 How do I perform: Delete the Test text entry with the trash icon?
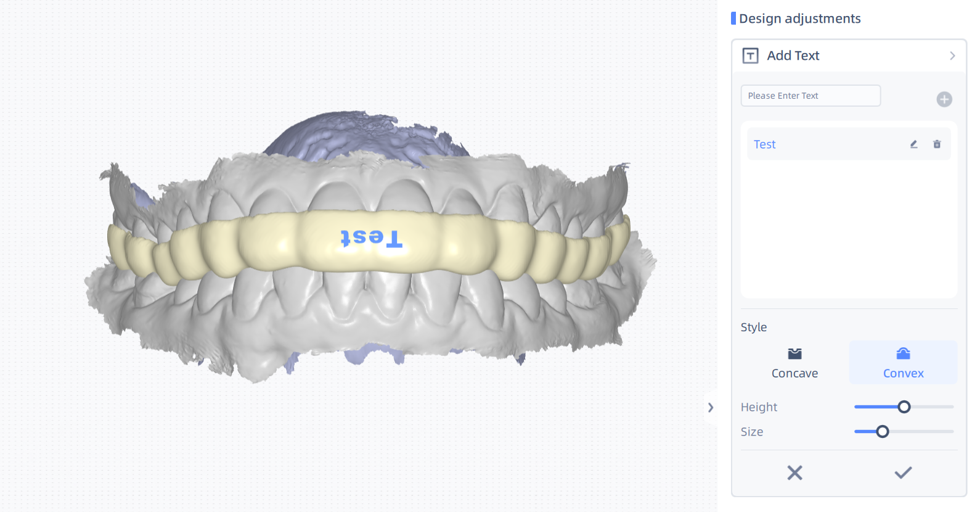coord(937,144)
